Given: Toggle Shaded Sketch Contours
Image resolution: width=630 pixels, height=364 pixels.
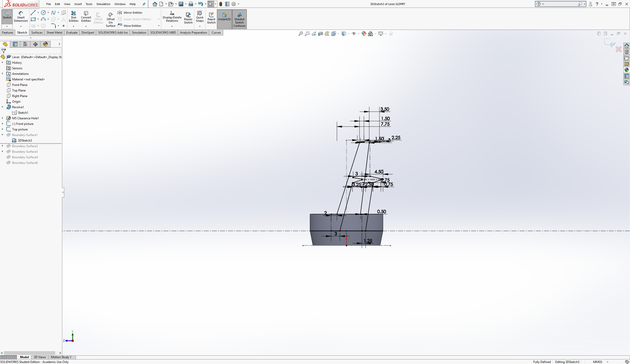Looking at the screenshot, I should click(x=239, y=19).
